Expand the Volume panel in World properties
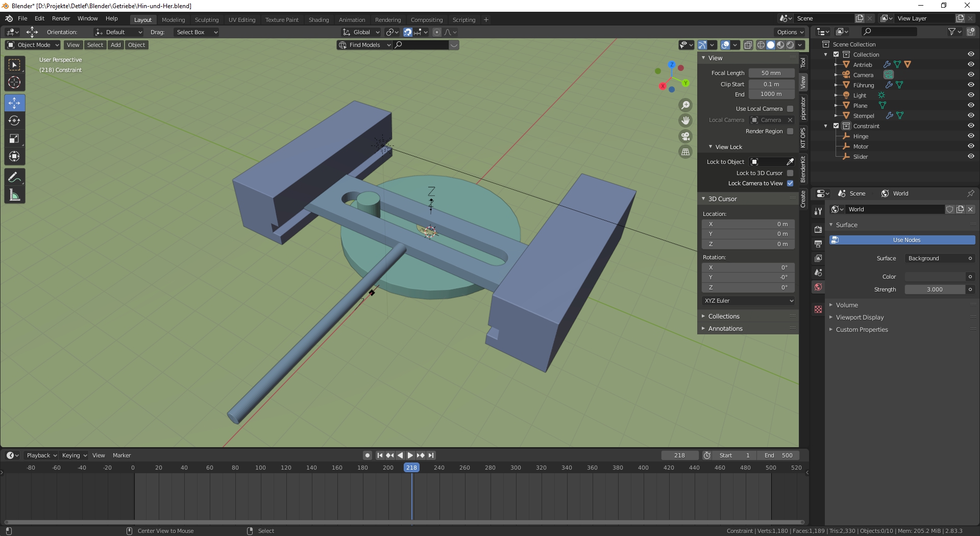 tap(847, 305)
